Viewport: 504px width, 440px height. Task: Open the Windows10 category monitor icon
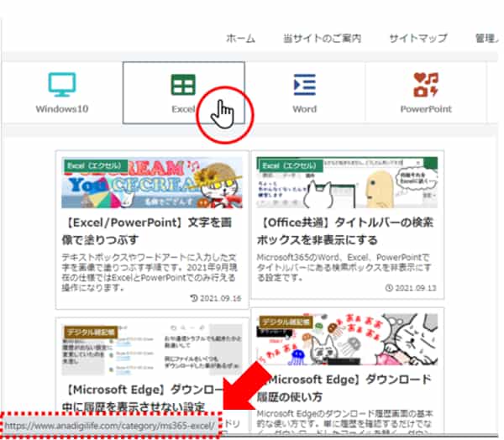click(x=62, y=84)
